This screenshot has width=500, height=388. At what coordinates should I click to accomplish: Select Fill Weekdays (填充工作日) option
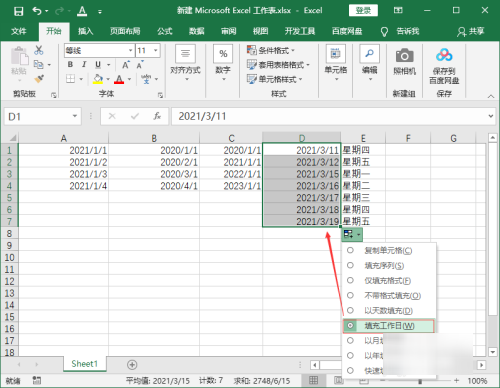tap(389, 326)
